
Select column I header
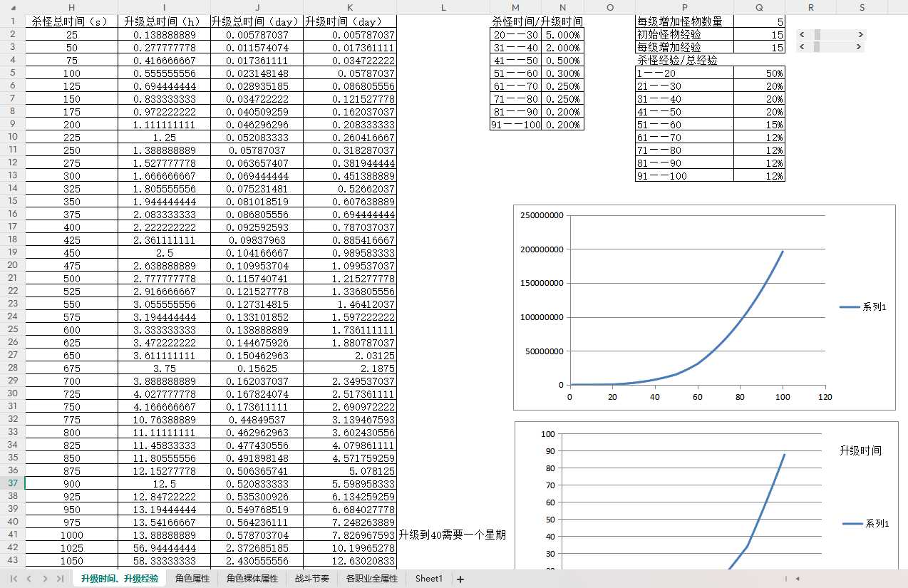(x=164, y=7)
